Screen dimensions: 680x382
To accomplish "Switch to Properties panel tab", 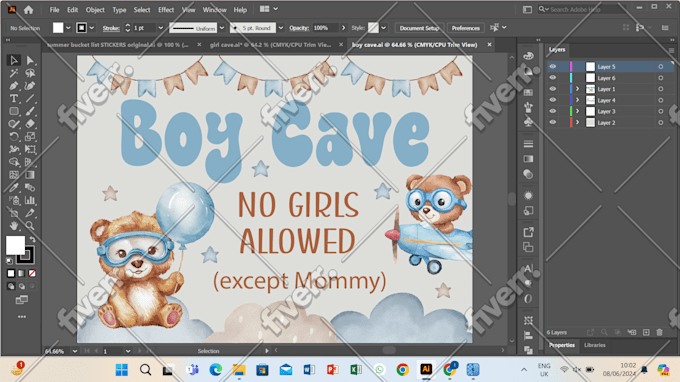I will 562,345.
